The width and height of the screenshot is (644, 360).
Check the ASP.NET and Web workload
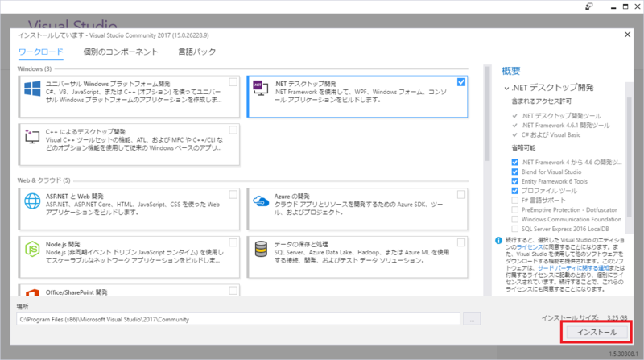233,195
